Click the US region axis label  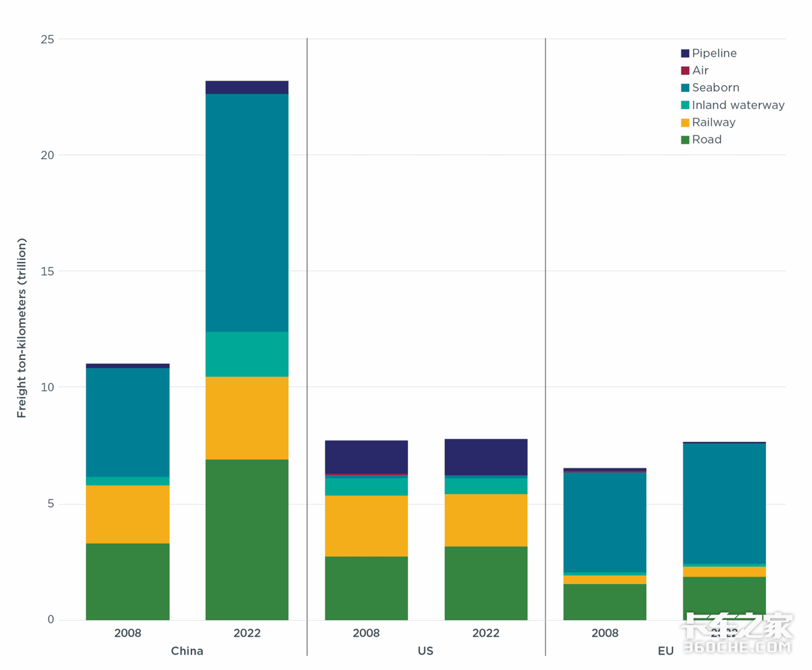426,651
